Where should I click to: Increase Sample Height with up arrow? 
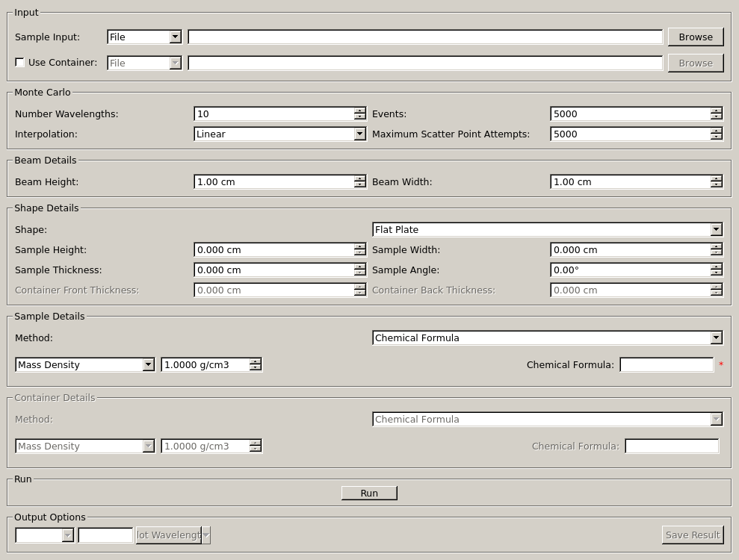tap(360, 246)
